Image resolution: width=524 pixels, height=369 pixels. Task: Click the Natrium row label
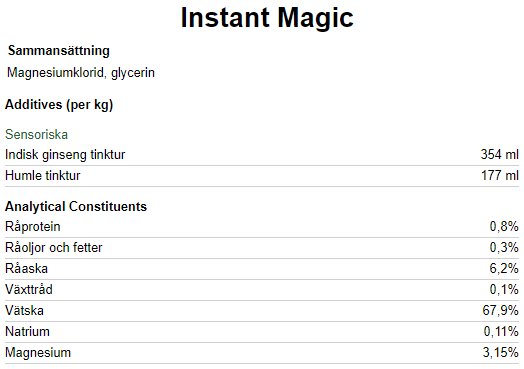pos(27,332)
